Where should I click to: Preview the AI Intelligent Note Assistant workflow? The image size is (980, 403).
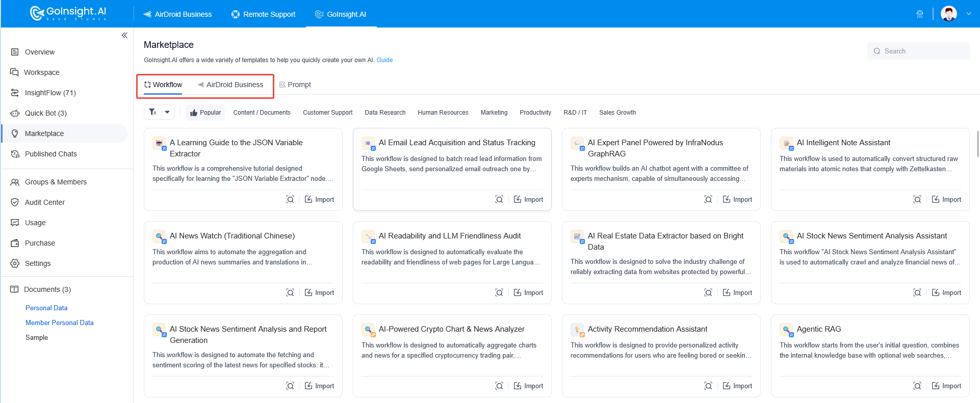pyautogui.click(x=917, y=199)
